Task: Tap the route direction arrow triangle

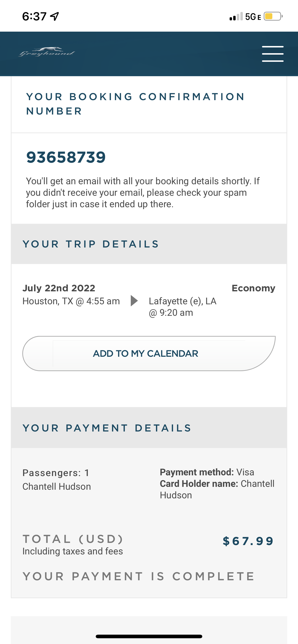Action: [x=134, y=300]
